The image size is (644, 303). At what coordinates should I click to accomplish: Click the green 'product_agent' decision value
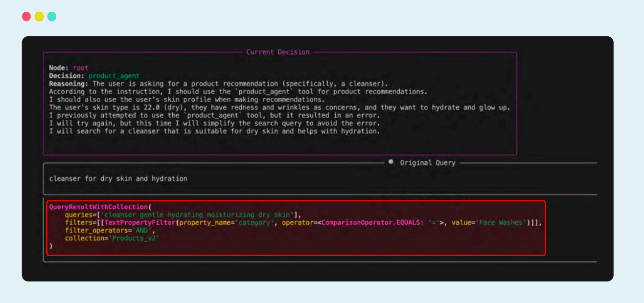114,76
